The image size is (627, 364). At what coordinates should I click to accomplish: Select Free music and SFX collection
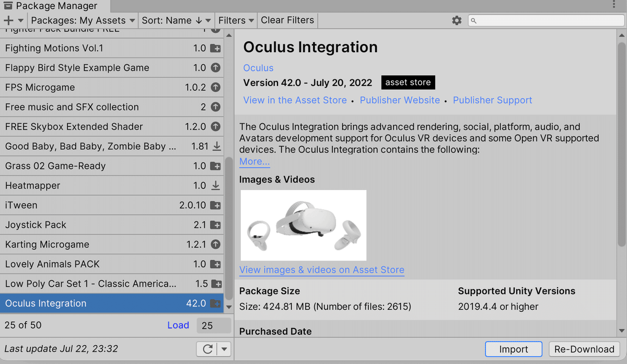(x=112, y=107)
